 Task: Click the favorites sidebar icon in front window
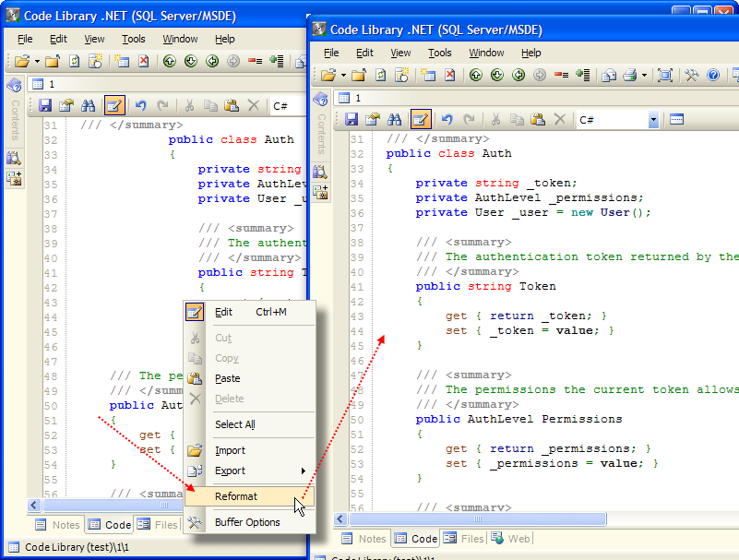320,192
